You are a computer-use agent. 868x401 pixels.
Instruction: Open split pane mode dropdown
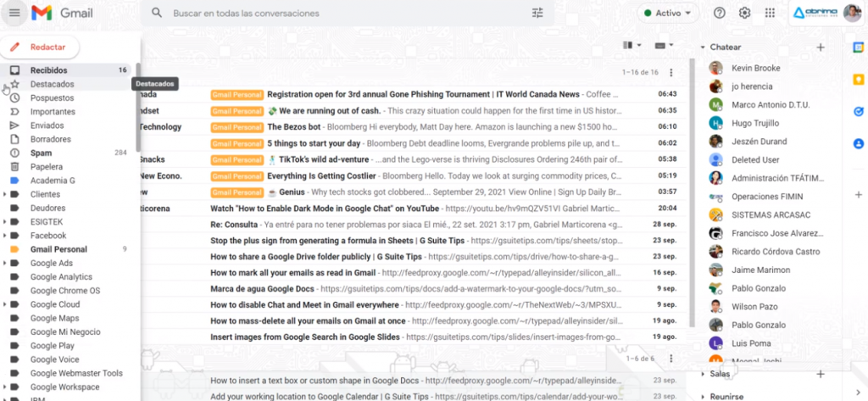click(632, 45)
